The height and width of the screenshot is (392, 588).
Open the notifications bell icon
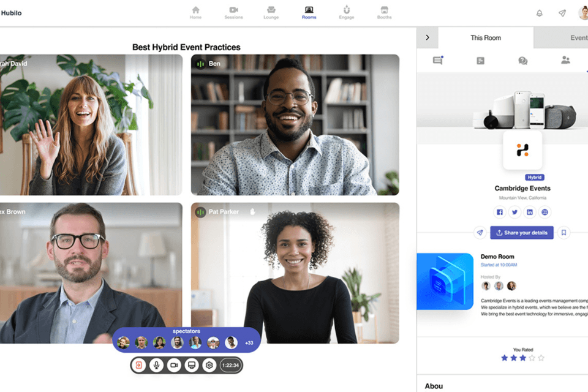(539, 13)
